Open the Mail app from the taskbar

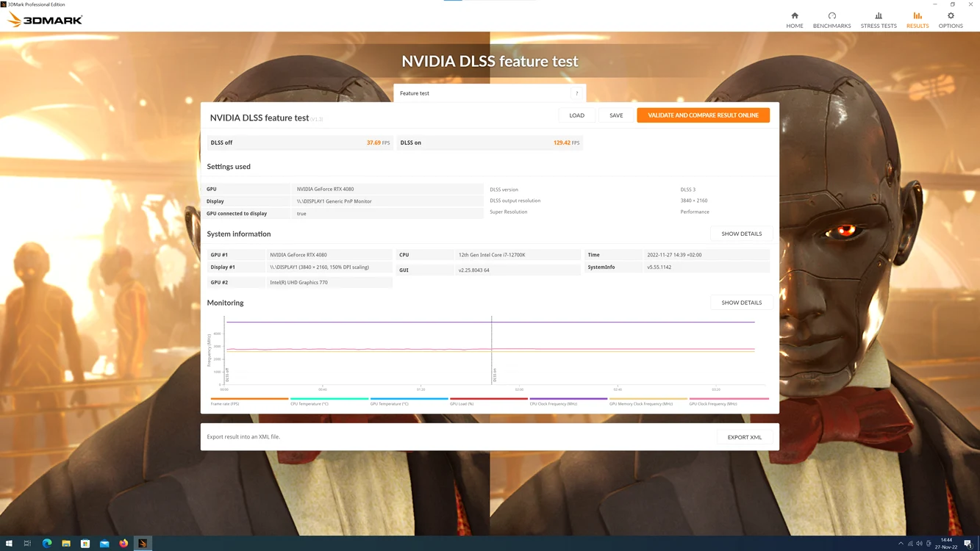point(104,544)
